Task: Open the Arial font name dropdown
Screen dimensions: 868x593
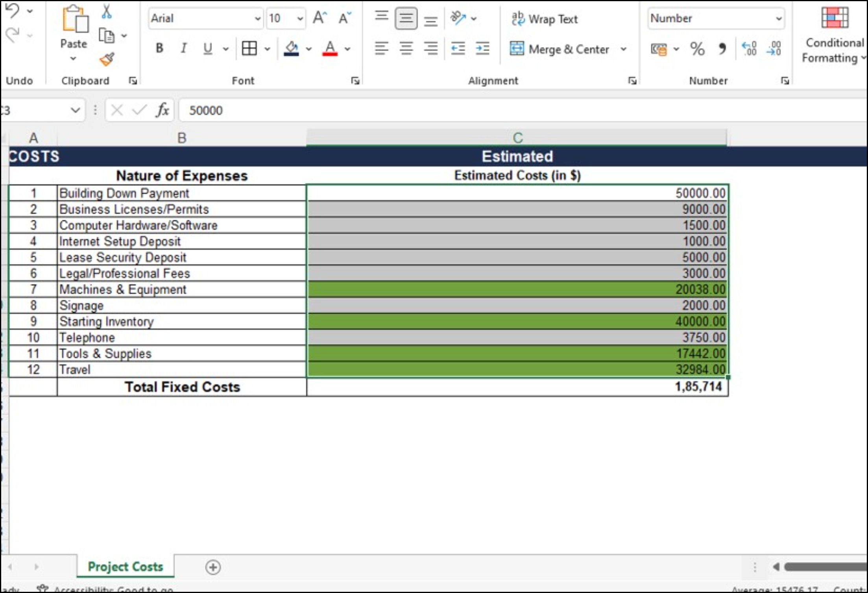Action: pos(257,19)
